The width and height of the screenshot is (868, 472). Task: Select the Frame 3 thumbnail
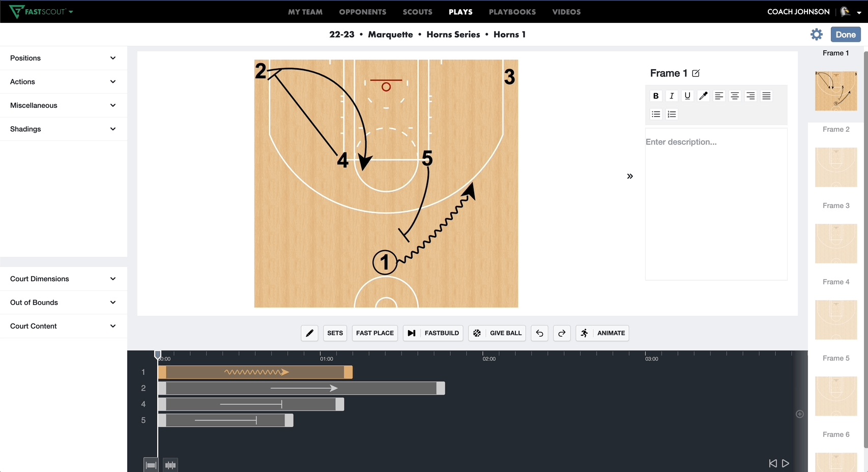(x=836, y=244)
